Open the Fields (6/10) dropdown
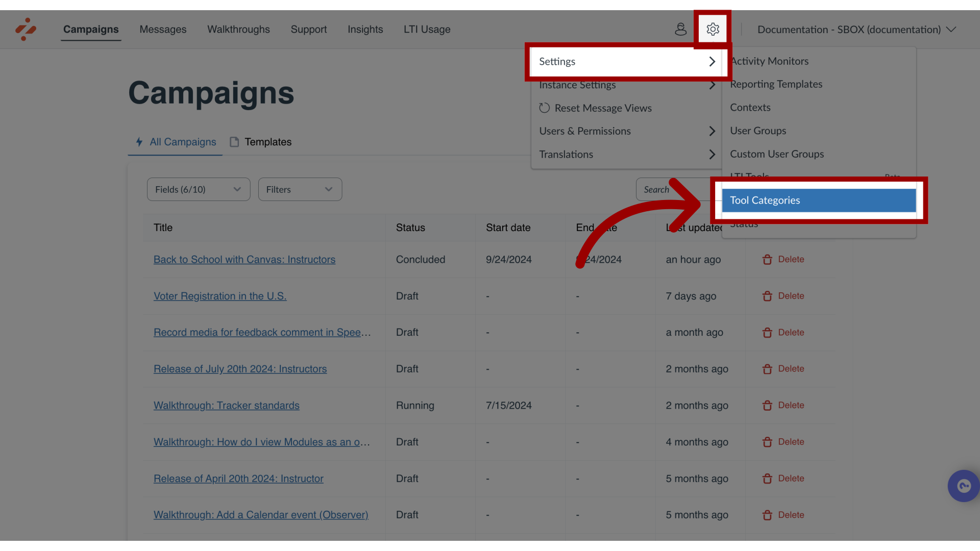 pyautogui.click(x=199, y=189)
